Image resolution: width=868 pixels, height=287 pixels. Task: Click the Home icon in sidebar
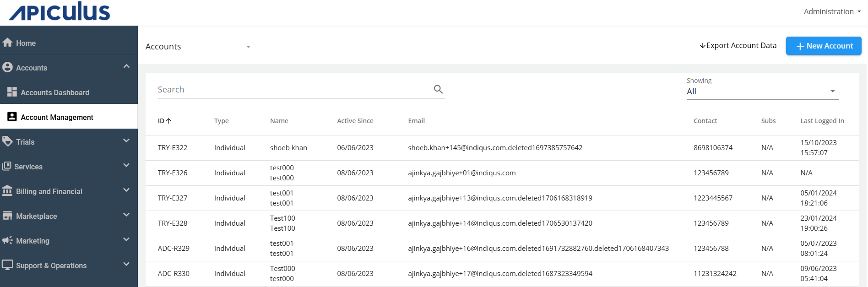(x=7, y=43)
